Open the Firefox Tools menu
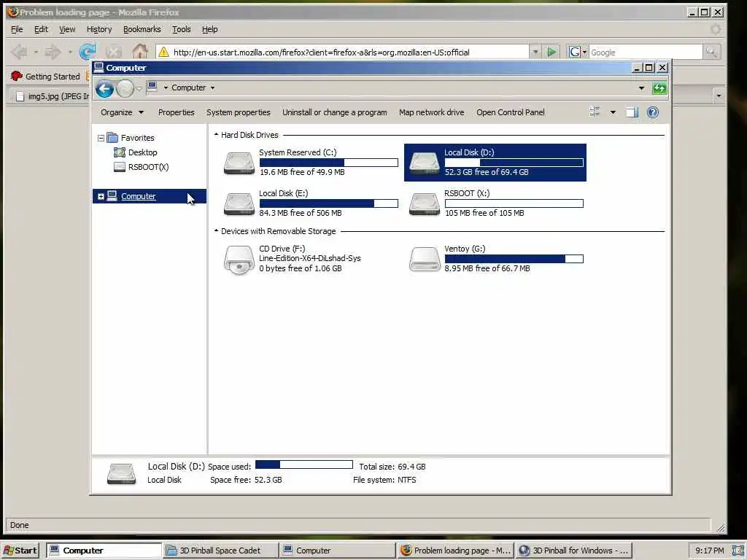Image resolution: width=747 pixels, height=560 pixels. [x=181, y=29]
